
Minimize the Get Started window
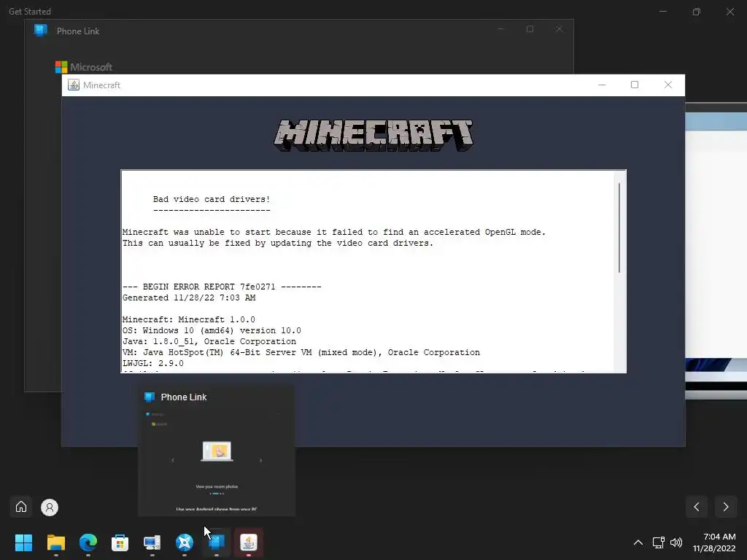[x=662, y=12]
